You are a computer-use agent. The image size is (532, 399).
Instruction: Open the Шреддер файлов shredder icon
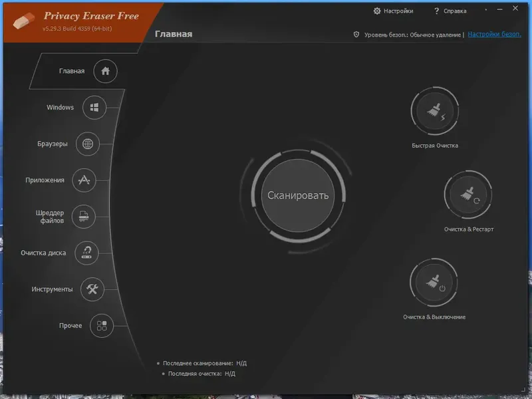(84, 217)
